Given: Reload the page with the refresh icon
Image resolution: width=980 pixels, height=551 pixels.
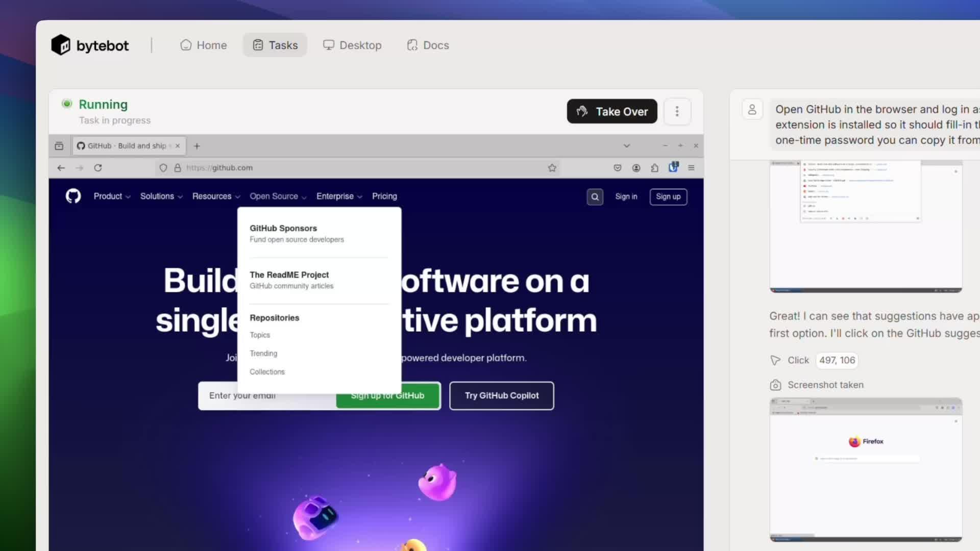Looking at the screenshot, I should 98,168.
